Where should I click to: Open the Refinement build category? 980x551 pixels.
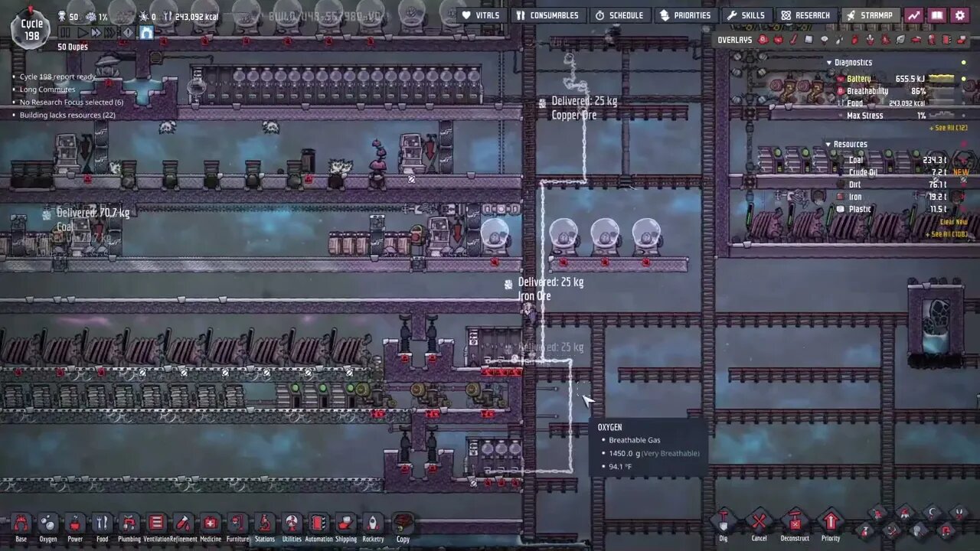[184, 527]
